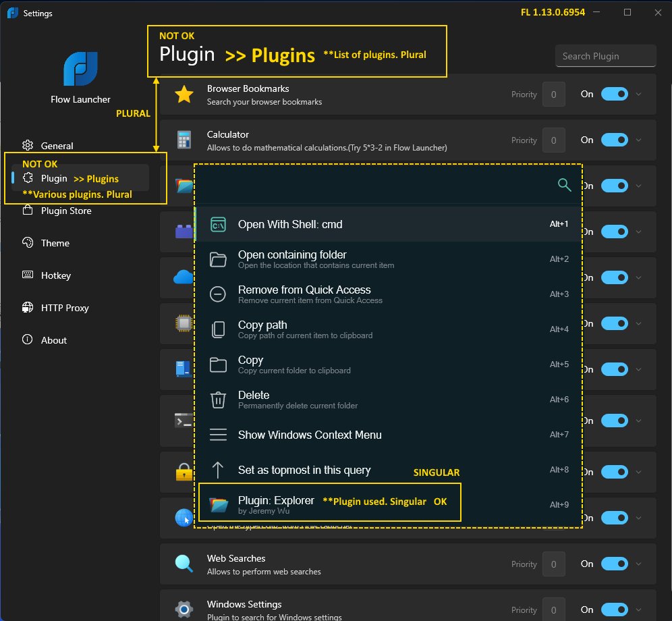The height and width of the screenshot is (621, 672).
Task: Click the yellow padlock plugin icon
Action: [x=184, y=472]
